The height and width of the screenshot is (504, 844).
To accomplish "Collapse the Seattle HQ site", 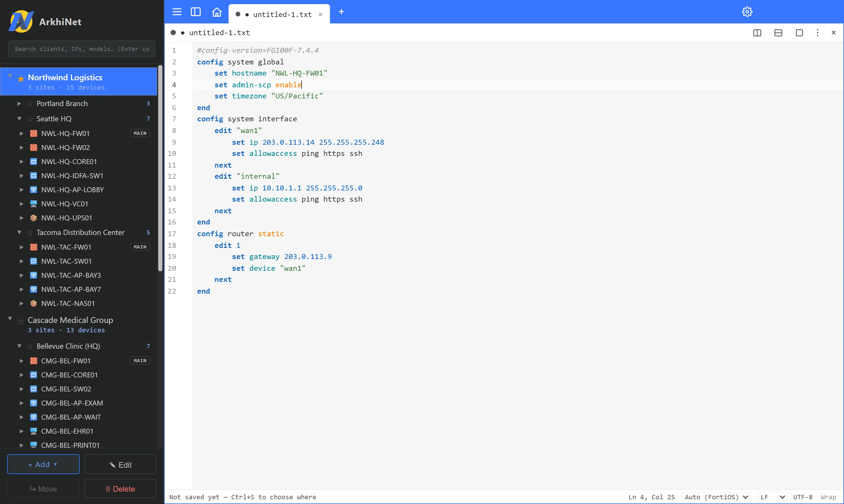I will [19, 119].
